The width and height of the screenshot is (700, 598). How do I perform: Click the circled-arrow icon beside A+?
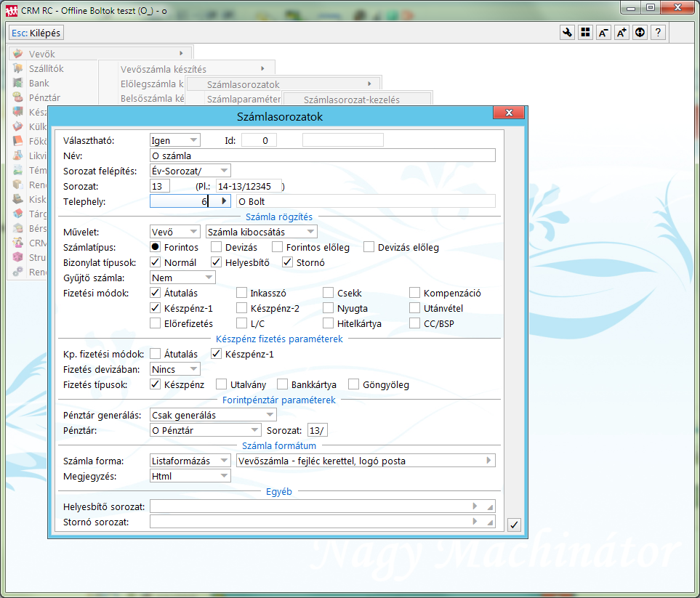pyautogui.click(x=640, y=33)
